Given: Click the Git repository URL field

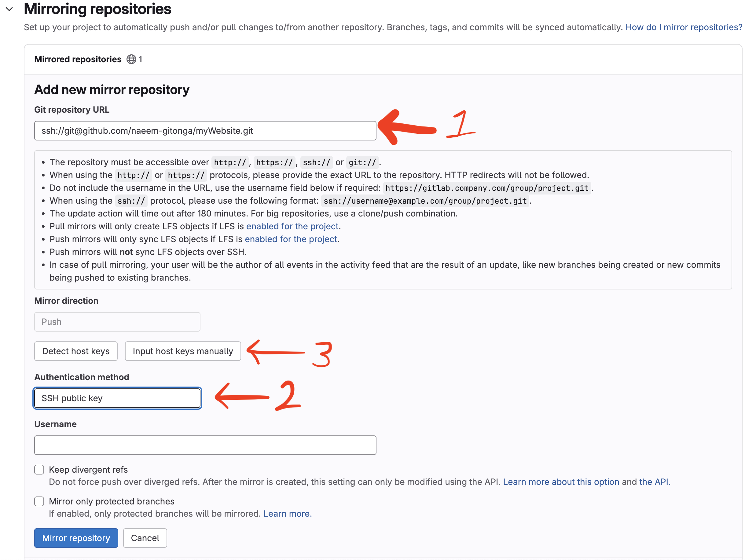Looking at the screenshot, I should click(205, 131).
